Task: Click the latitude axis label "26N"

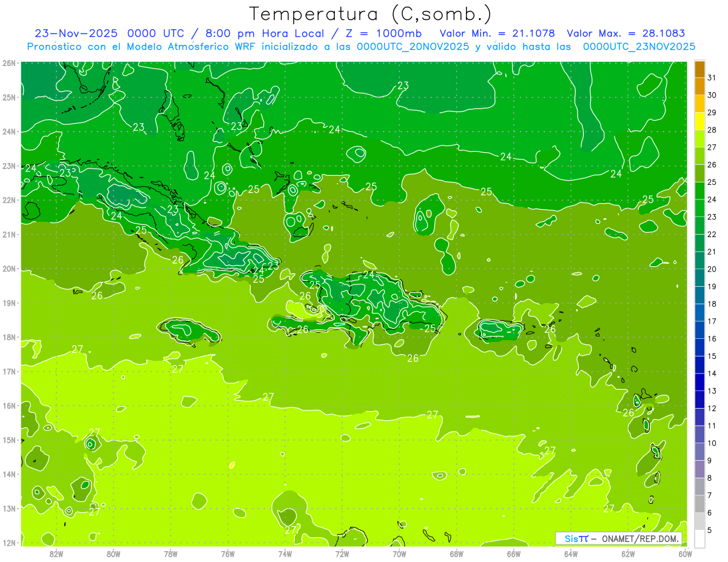Action: pyautogui.click(x=9, y=63)
